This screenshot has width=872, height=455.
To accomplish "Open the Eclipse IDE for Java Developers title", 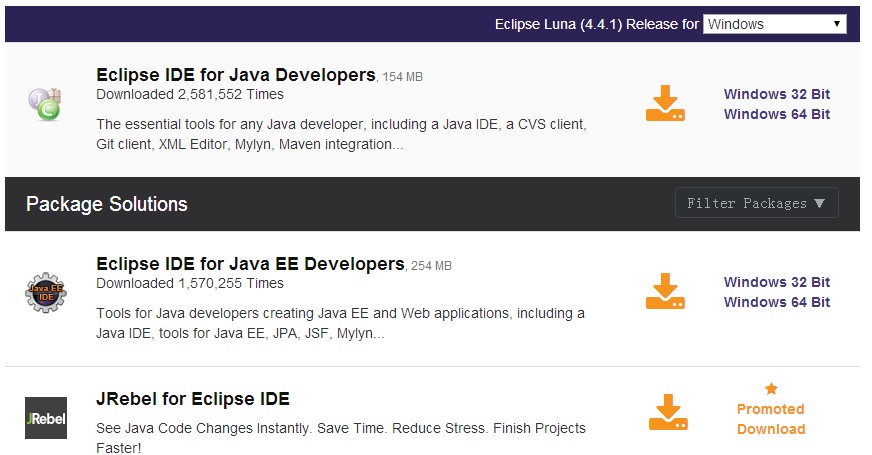I will [x=235, y=75].
